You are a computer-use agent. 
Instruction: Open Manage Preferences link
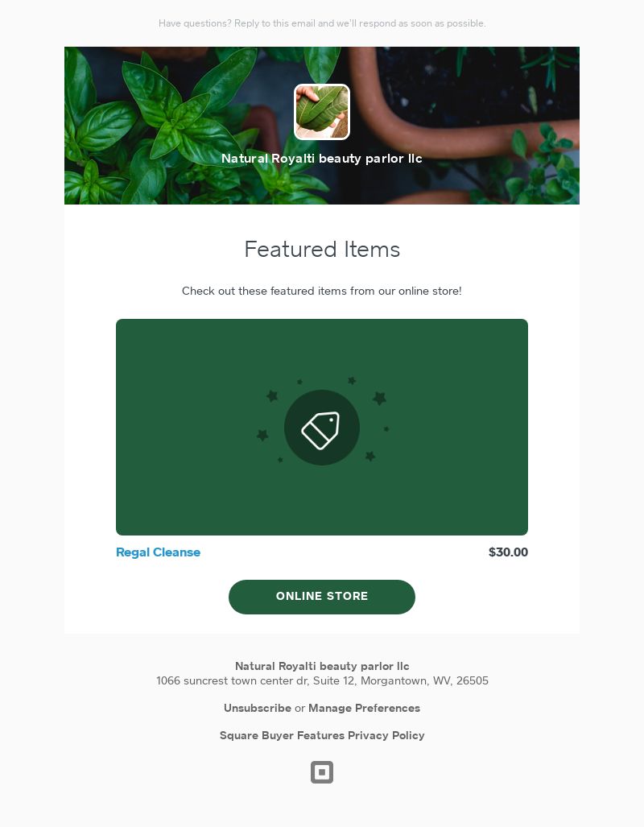(x=364, y=708)
